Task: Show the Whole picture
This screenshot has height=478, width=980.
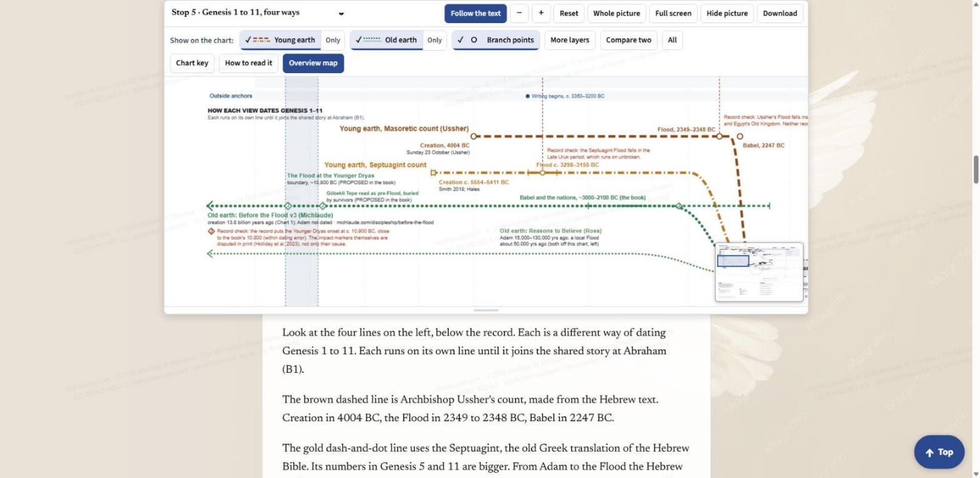Action: (x=616, y=13)
